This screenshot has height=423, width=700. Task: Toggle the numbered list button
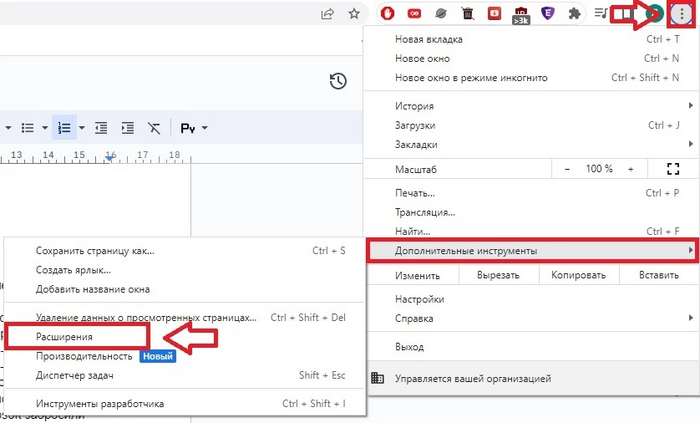(x=64, y=128)
